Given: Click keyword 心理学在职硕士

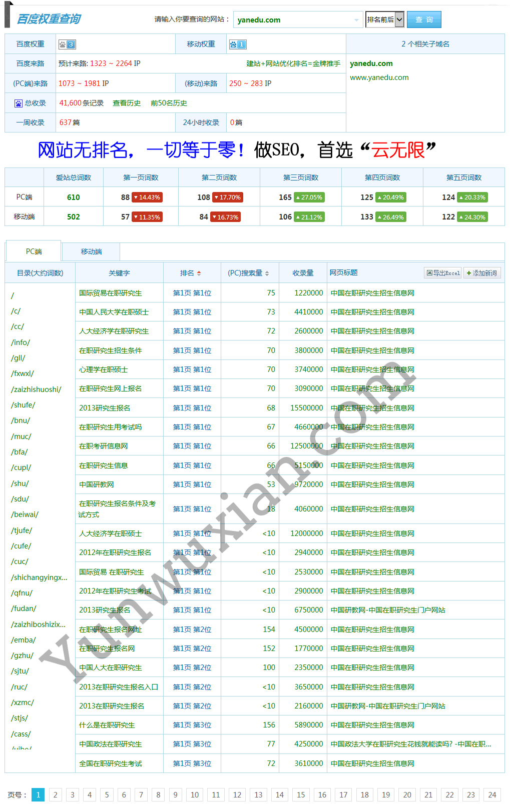Looking at the screenshot, I should 104,369.
